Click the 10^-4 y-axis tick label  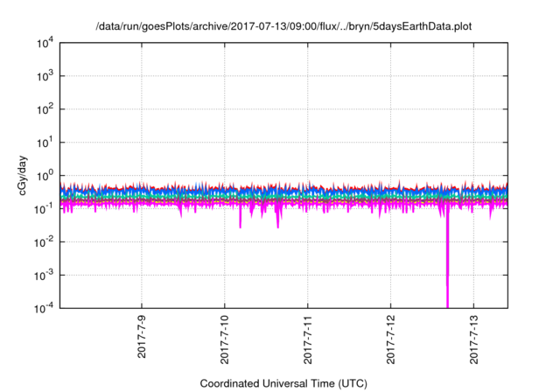click(42, 307)
